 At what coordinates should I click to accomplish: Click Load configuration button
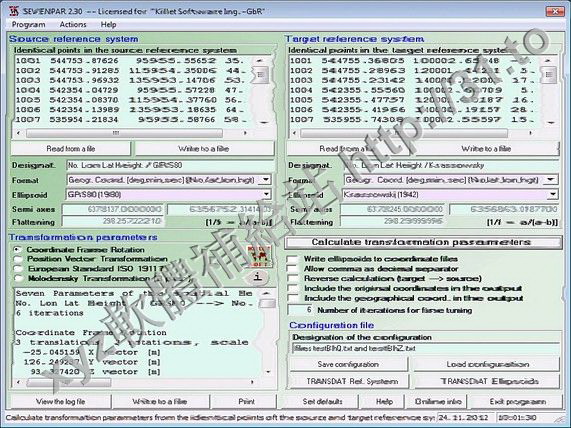tap(488, 364)
